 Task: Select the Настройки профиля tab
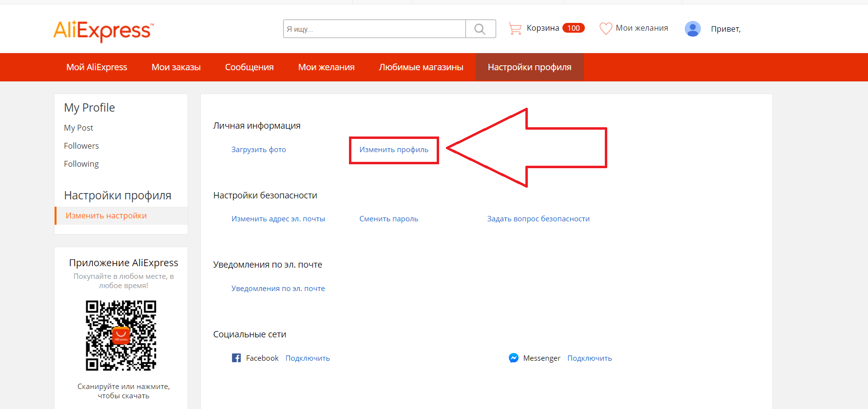pos(530,67)
